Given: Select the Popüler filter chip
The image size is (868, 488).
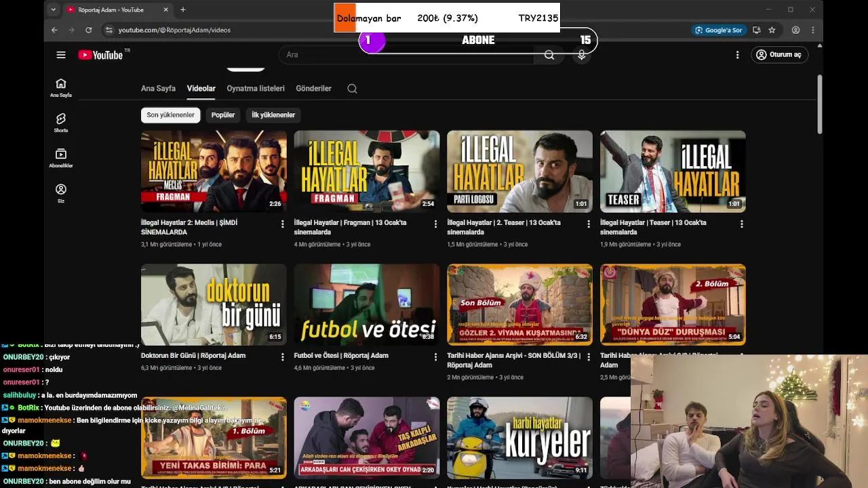Looking at the screenshot, I should [223, 115].
